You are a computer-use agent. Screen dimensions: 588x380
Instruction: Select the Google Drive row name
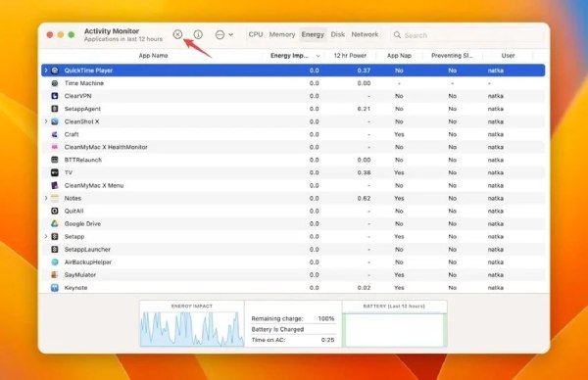coord(82,223)
